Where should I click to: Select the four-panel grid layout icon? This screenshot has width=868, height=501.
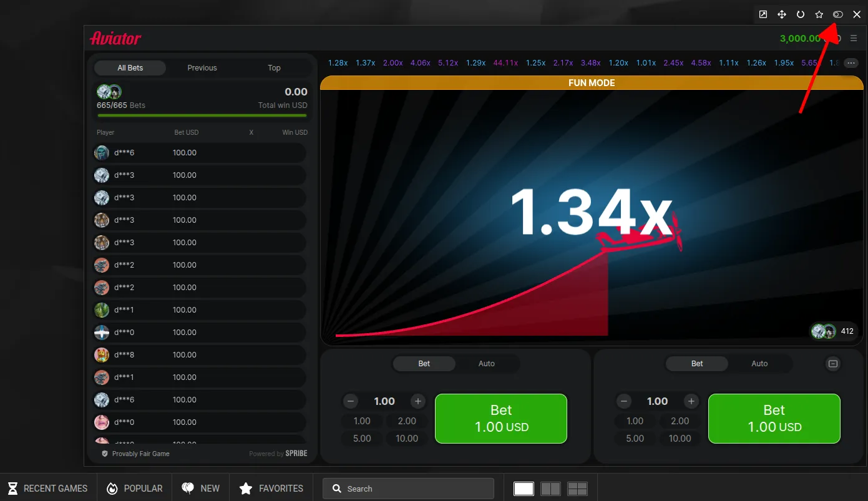pos(577,489)
